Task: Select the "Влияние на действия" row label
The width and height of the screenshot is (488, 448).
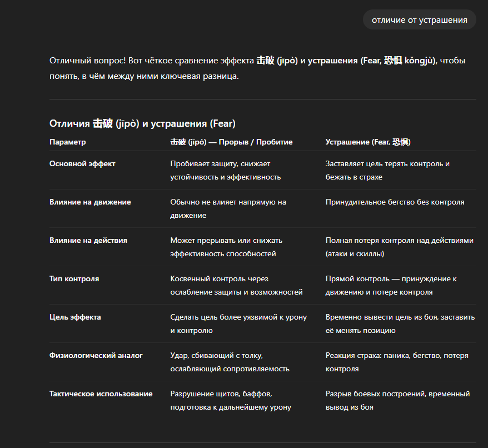Action: tap(88, 241)
